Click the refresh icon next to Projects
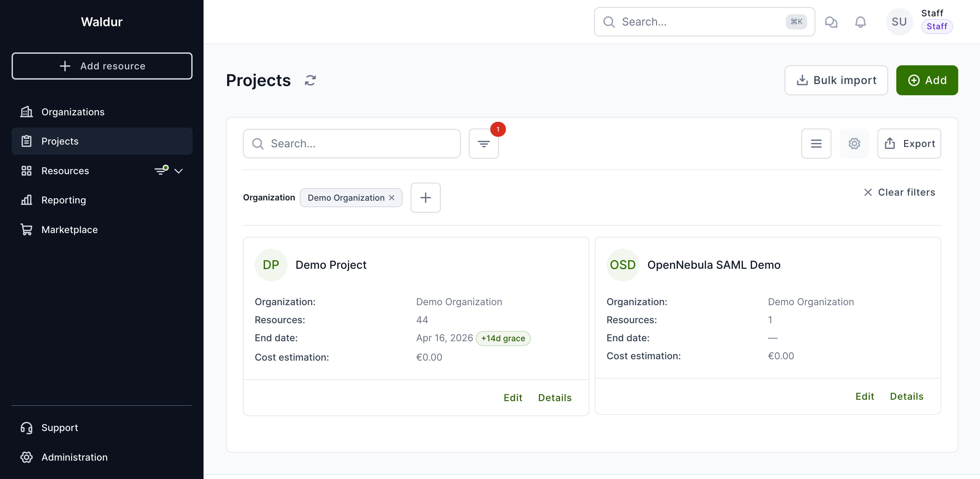The width and height of the screenshot is (980, 479). (310, 80)
